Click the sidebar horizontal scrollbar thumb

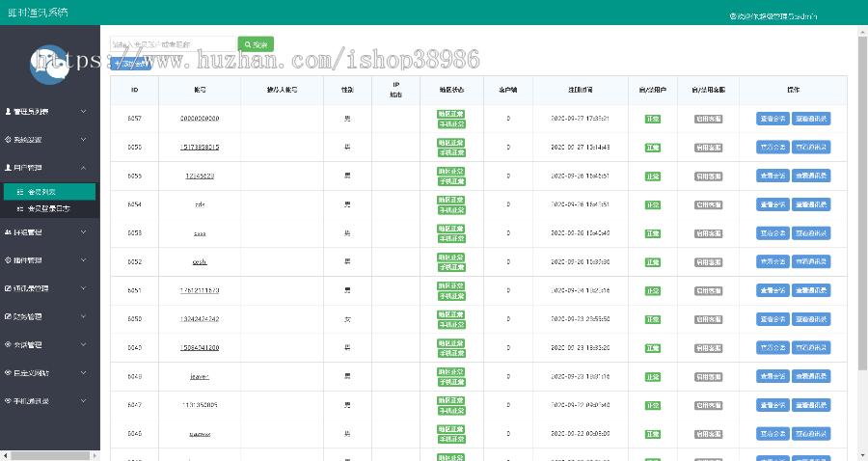[x=50, y=456]
